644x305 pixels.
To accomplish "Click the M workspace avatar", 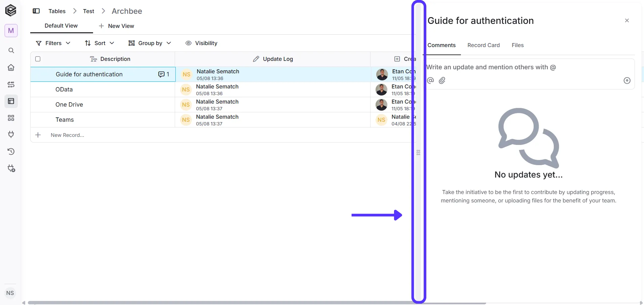I will 11,31.
